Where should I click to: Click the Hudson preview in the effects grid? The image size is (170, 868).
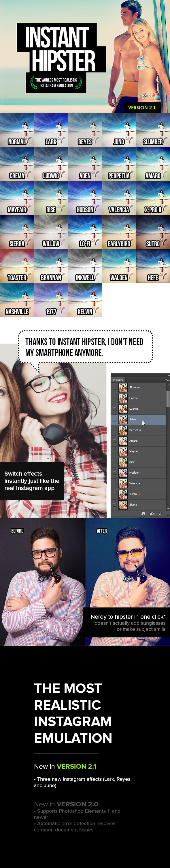pyautogui.click(x=85, y=198)
